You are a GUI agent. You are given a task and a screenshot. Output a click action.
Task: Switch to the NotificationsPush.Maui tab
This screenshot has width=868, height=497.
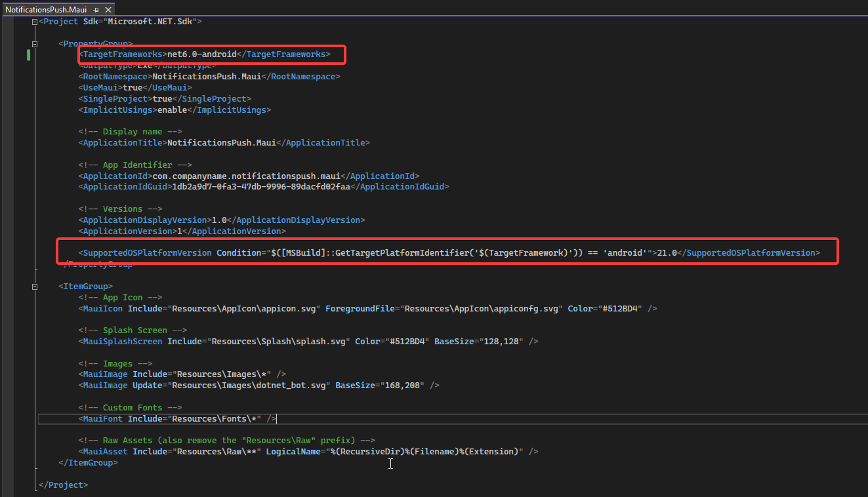click(x=46, y=9)
